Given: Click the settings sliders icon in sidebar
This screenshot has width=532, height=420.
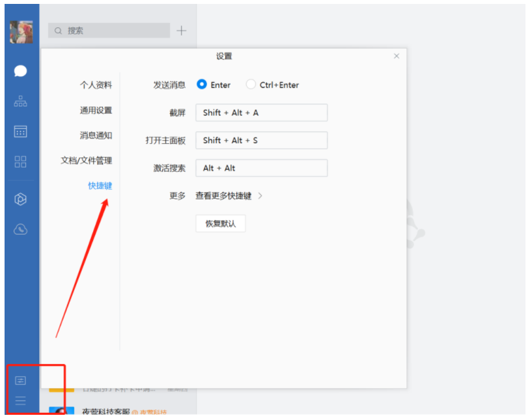Looking at the screenshot, I should click(20, 380).
